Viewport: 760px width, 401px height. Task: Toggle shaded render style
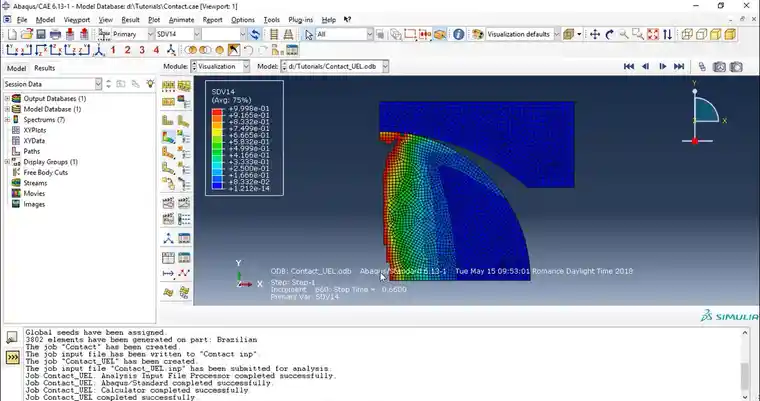[730, 34]
